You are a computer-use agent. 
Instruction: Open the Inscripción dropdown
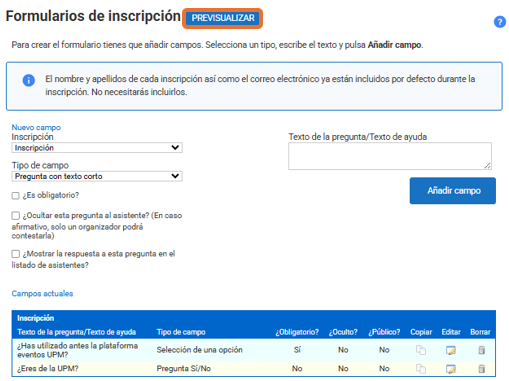coord(97,148)
